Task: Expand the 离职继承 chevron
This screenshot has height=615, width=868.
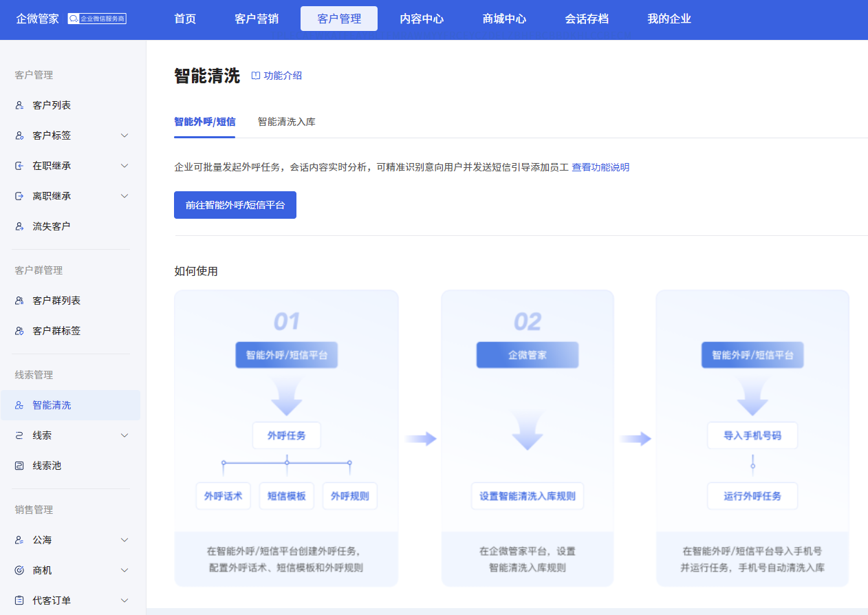Action: (124, 196)
